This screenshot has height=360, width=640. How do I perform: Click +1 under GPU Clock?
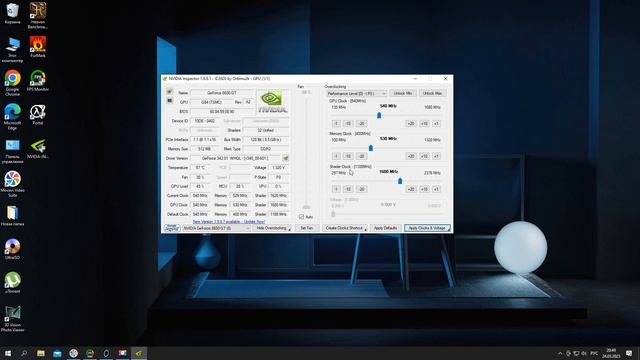tap(436, 124)
